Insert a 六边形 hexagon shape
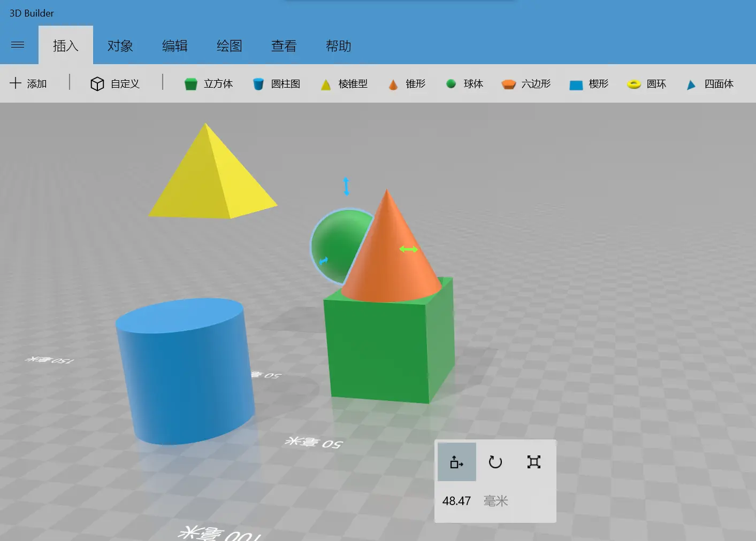 click(x=526, y=83)
